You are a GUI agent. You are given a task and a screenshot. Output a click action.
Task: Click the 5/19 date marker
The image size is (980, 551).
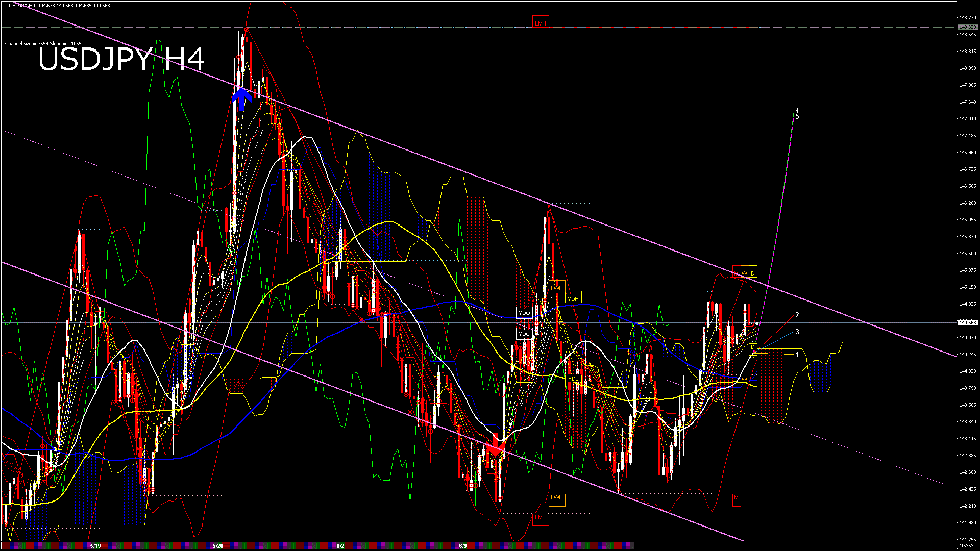(95, 546)
